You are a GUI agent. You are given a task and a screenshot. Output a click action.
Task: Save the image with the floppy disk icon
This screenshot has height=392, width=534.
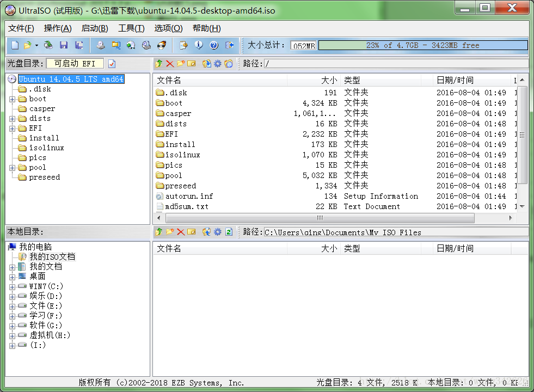coord(64,45)
